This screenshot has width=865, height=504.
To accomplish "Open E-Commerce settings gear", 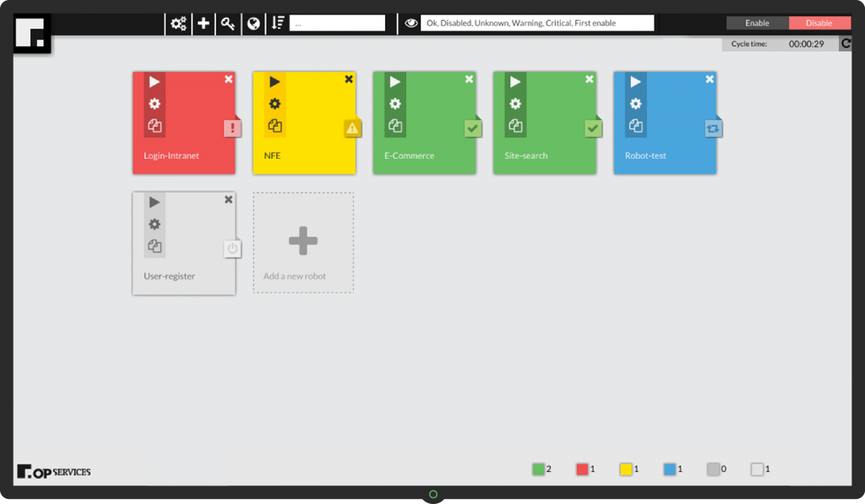I will (395, 104).
